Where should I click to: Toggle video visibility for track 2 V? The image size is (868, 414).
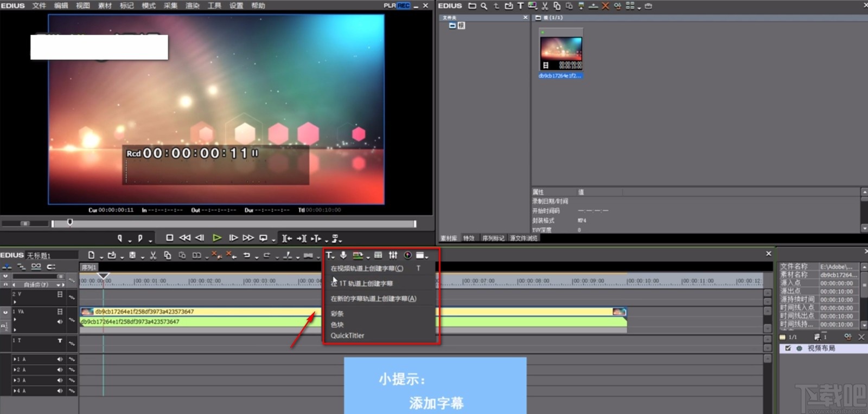[60, 294]
